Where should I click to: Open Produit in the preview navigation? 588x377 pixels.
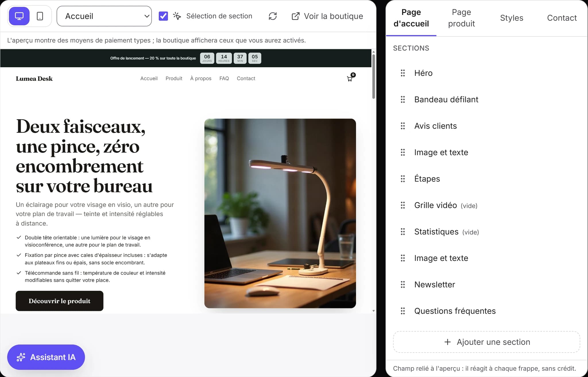point(174,78)
